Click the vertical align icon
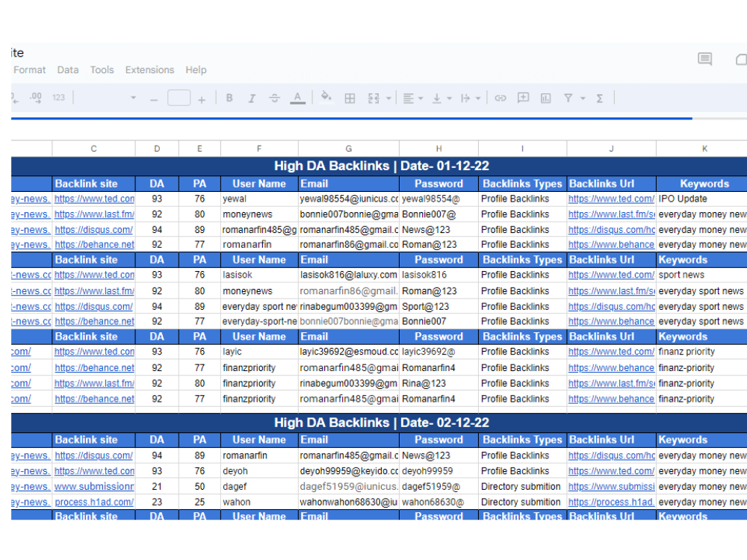Image resolution: width=747 pixels, height=560 pixels. [x=436, y=99]
